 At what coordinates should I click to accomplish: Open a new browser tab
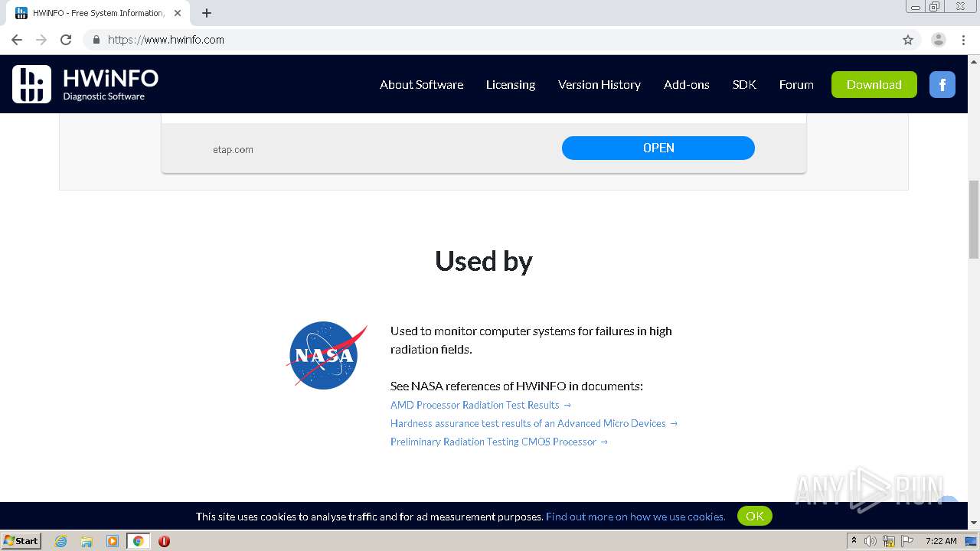[206, 13]
